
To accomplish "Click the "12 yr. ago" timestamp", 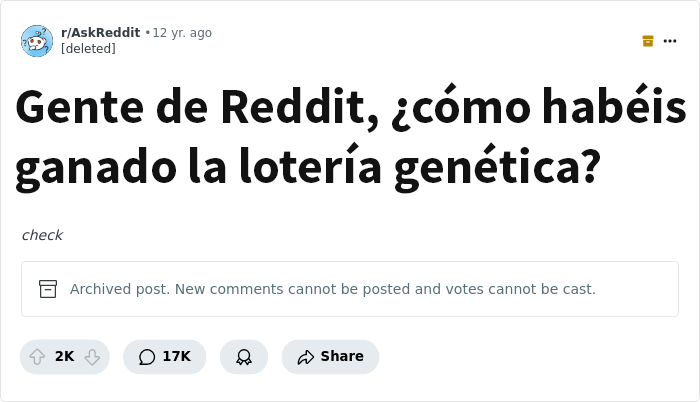I will click(182, 33).
